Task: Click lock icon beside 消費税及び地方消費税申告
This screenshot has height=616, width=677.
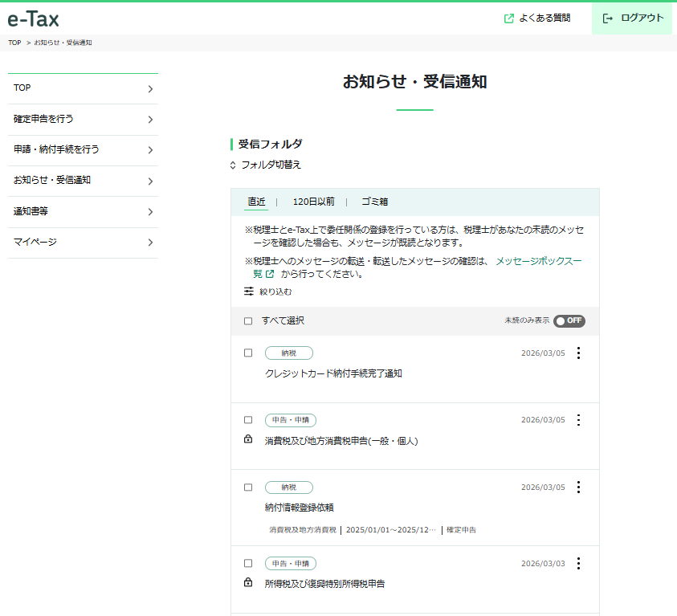Action: tap(248, 440)
